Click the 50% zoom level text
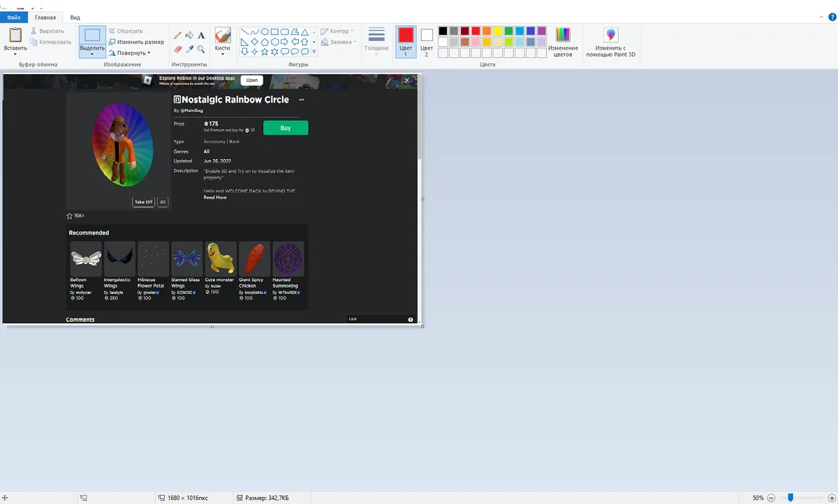Viewport: 838px width, 504px height. click(x=758, y=498)
